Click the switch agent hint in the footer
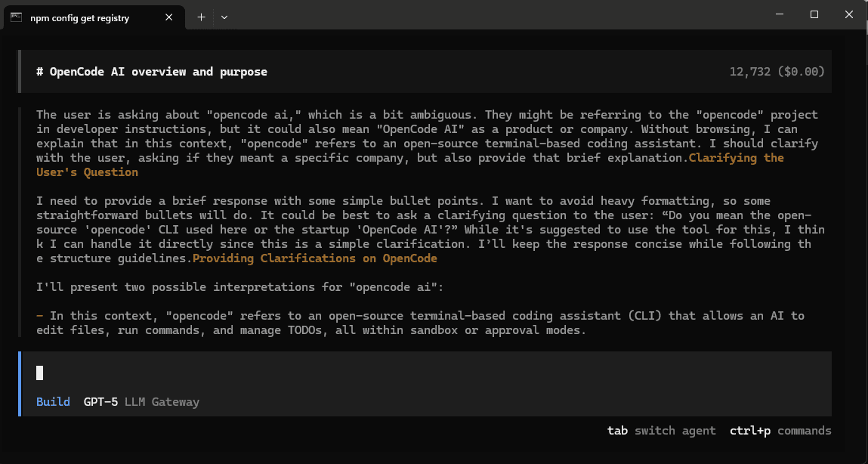This screenshot has width=868, height=464. (x=675, y=430)
